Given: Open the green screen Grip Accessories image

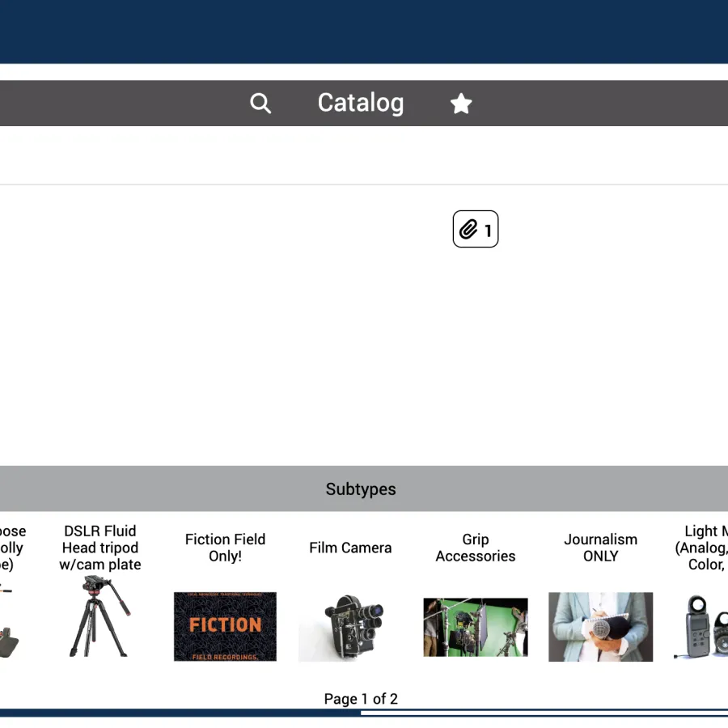Looking at the screenshot, I should click(x=476, y=627).
